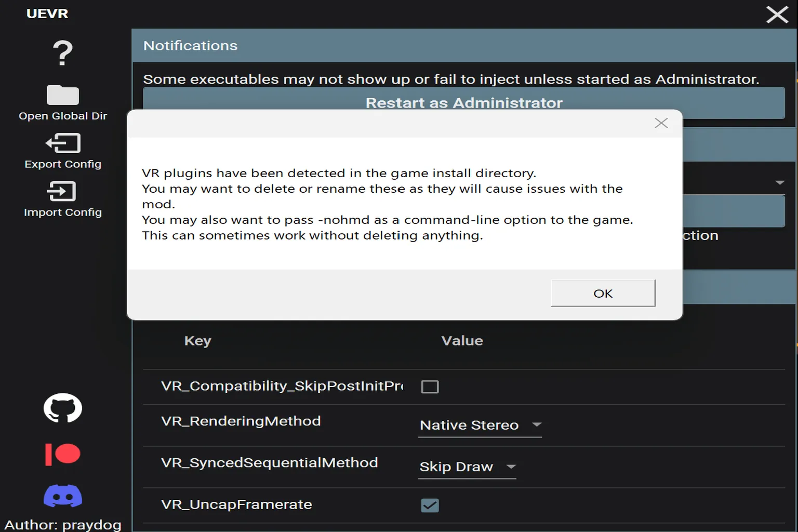Click Restart as Administrator button
The width and height of the screenshot is (798, 532).
(464, 102)
